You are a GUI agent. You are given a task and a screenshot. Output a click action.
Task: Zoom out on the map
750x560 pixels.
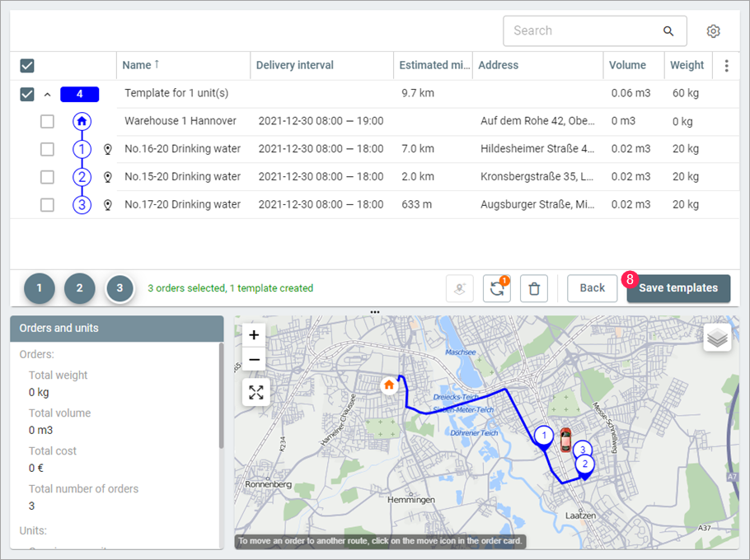pos(255,359)
